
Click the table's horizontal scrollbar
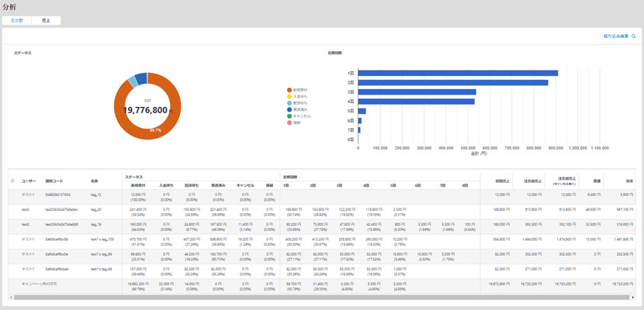pyautogui.click(x=310, y=297)
